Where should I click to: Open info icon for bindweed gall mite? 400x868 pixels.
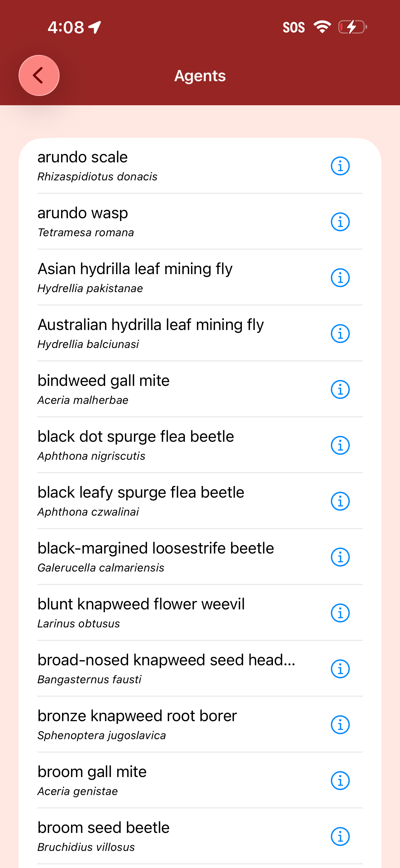340,390
